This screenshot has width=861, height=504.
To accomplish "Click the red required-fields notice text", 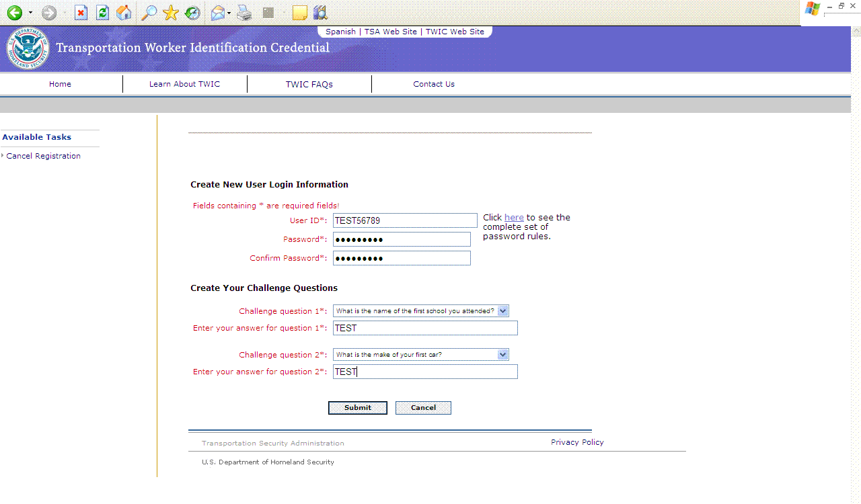I will click(x=266, y=206).
